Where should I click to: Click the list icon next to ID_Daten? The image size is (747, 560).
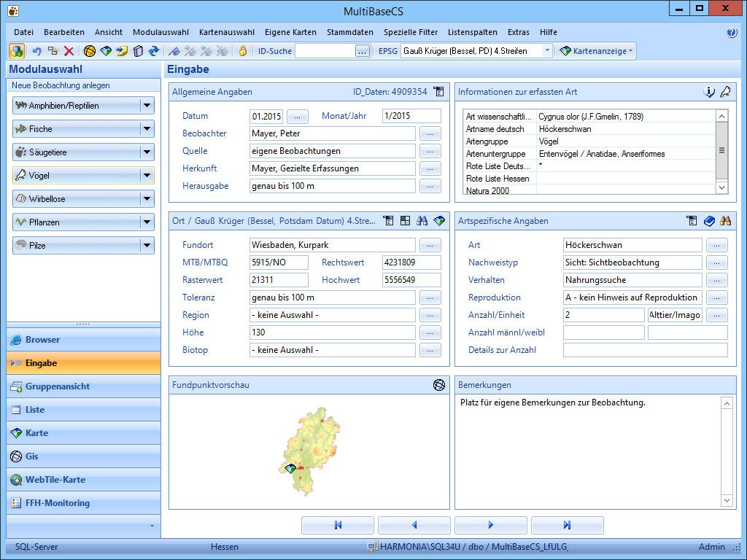(438, 91)
